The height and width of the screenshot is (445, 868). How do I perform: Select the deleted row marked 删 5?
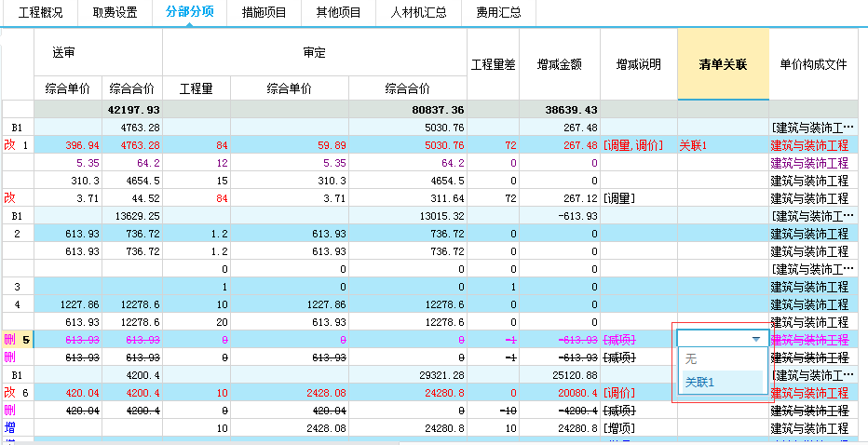coord(18,340)
